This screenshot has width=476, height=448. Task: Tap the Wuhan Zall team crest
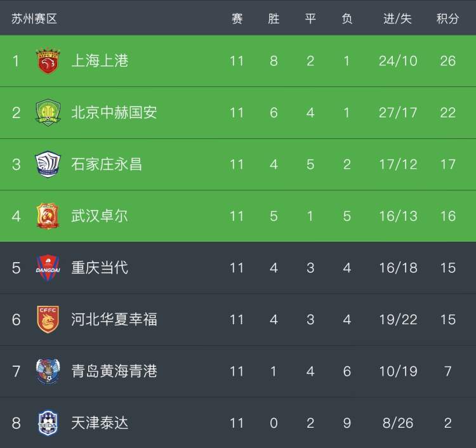48,216
